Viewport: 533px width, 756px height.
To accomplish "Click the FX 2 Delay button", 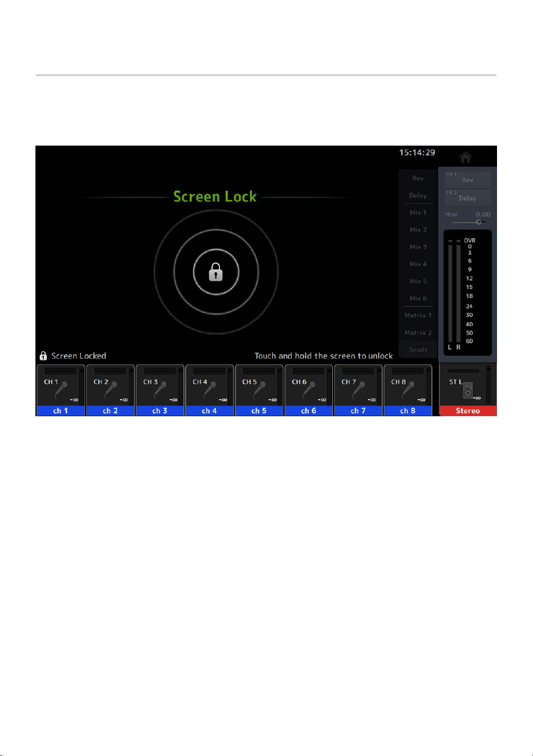I will coord(467,198).
